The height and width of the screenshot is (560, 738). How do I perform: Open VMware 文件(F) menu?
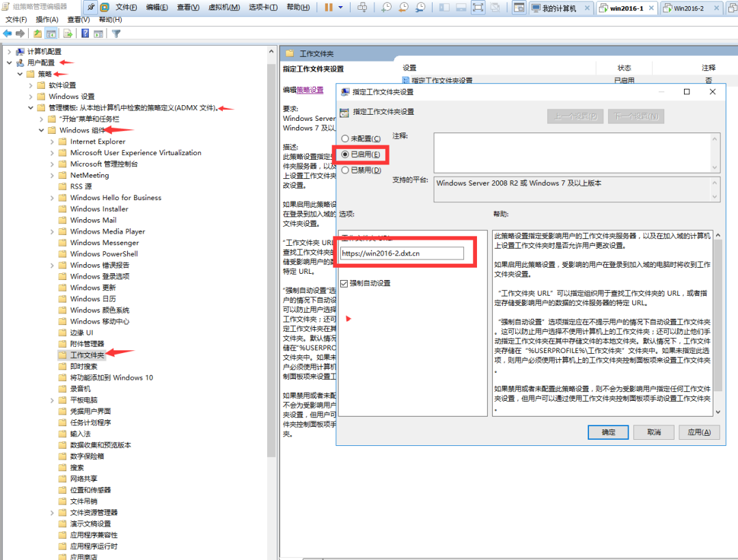point(126,8)
